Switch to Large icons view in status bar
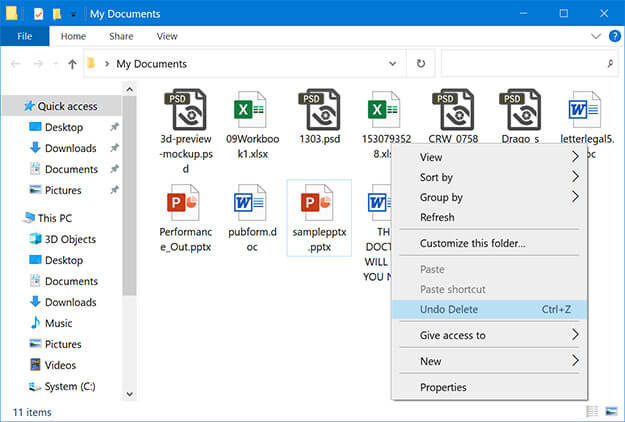Viewport: 625px width, 422px height. pyautogui.click(x=611, y=412)
